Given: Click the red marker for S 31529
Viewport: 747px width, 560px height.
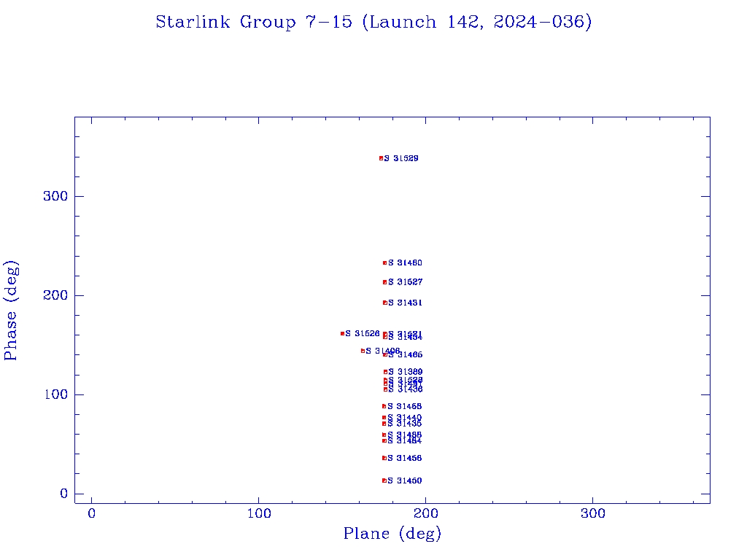Looking at the screenshot, I should click(x=381, y=158).
